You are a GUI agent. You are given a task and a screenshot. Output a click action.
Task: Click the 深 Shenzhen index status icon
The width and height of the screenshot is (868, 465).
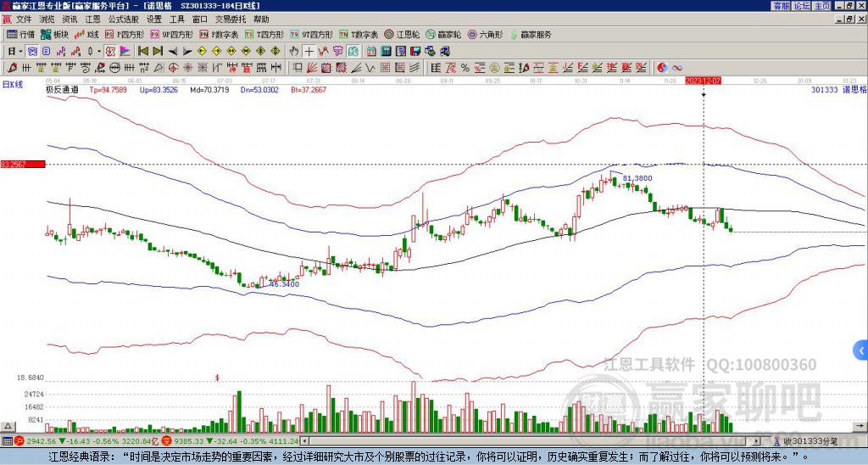click(169, 441)
